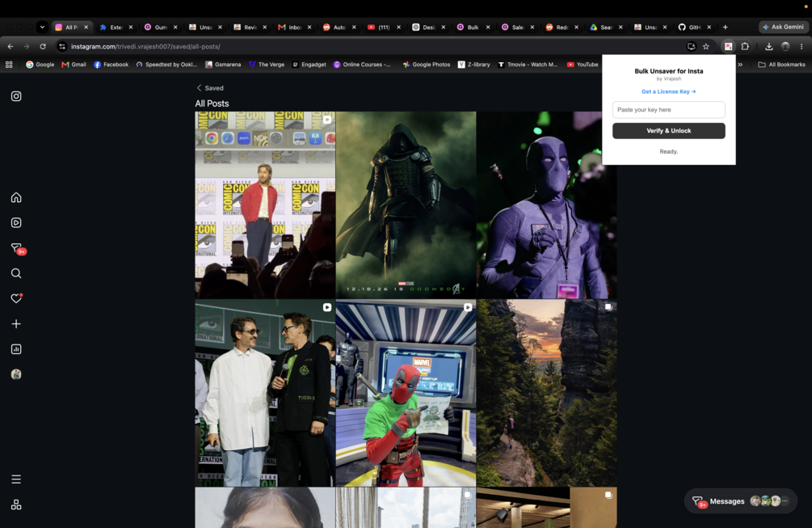Click Verify & Unlock button
Image resolution: width=812 pixels, height=528 pixels.
[668, 130]
